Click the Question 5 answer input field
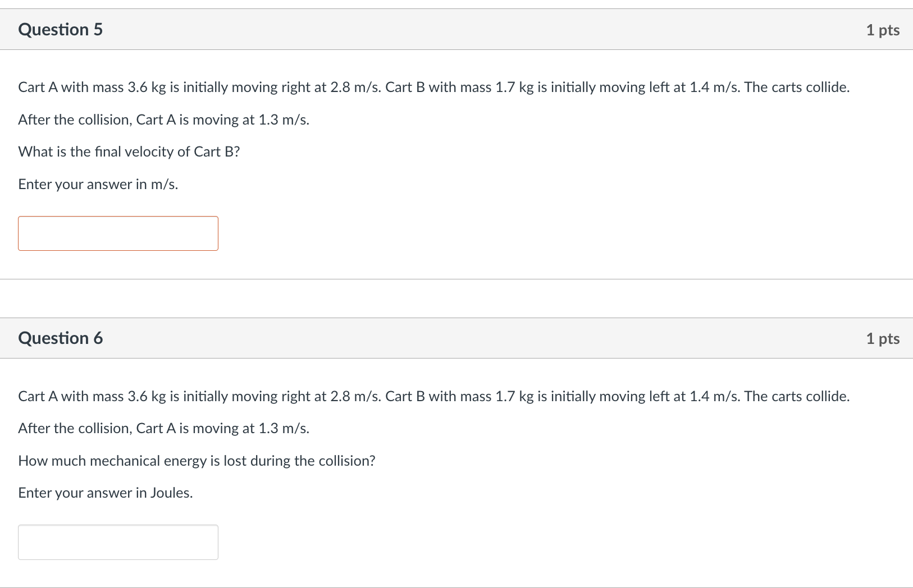Image resolution: width=913 pixels, height=588 pixels. point(118,233)
